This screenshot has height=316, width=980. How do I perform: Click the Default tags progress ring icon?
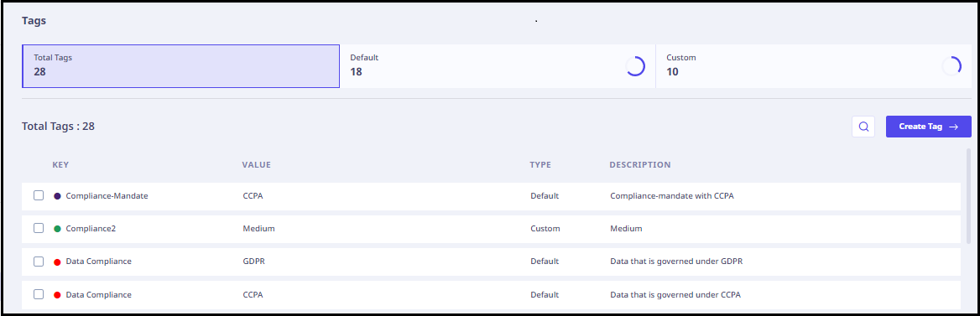coord(635,66)
